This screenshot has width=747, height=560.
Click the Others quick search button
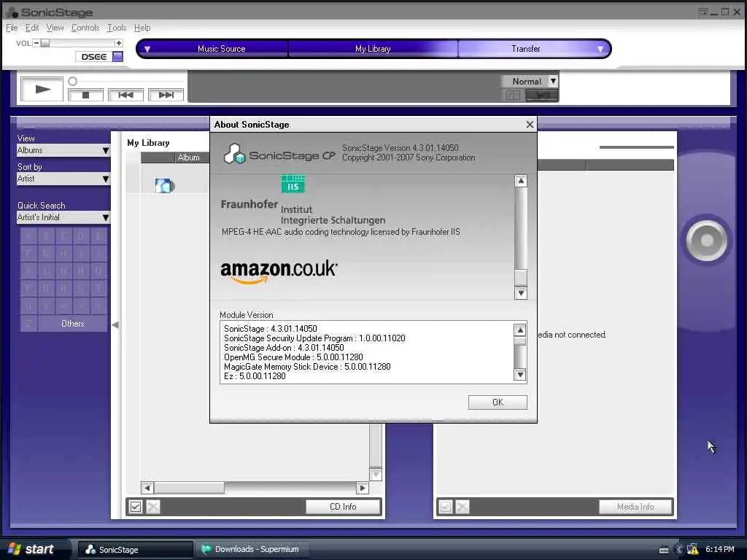[72, 323]
